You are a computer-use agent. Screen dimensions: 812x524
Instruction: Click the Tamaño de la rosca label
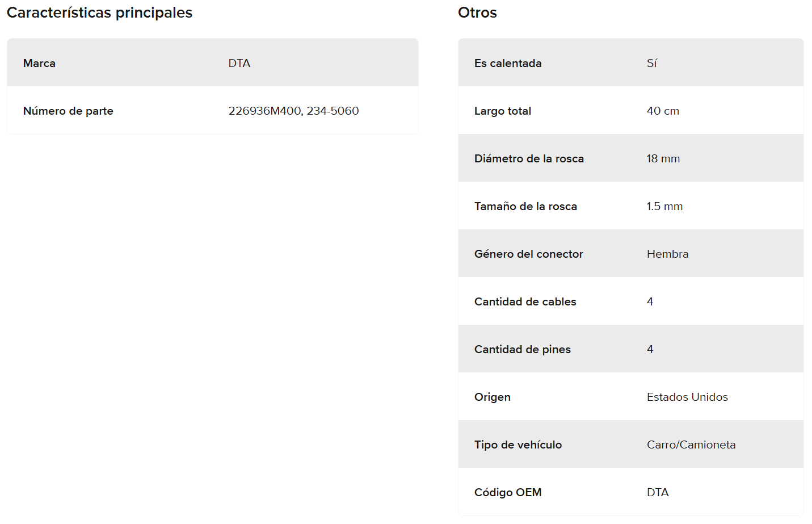[x=525, y=206]
